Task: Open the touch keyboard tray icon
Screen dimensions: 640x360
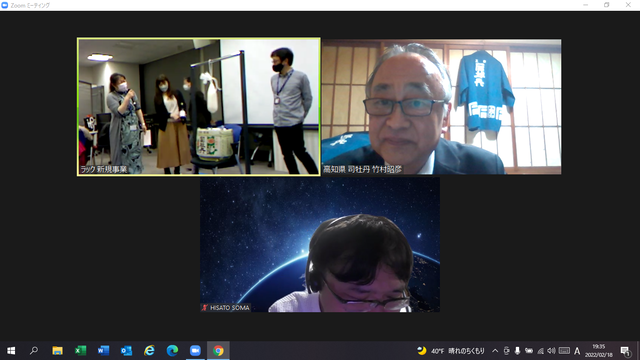Action: pyautogui.click(x=564, y=351)
